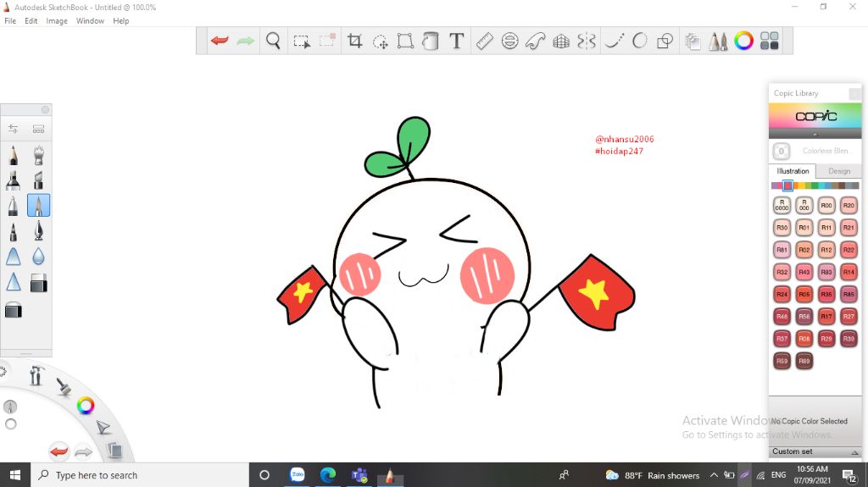Select the Flood Fill bucket tool
The width and height of the screenshot is (868, 487).
coord(430,41)
